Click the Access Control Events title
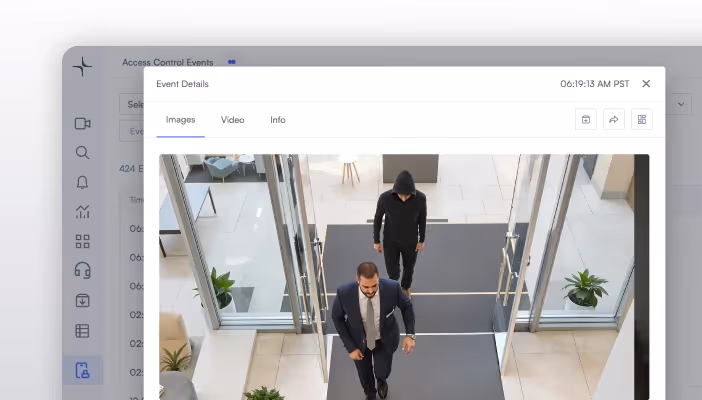 167,62
